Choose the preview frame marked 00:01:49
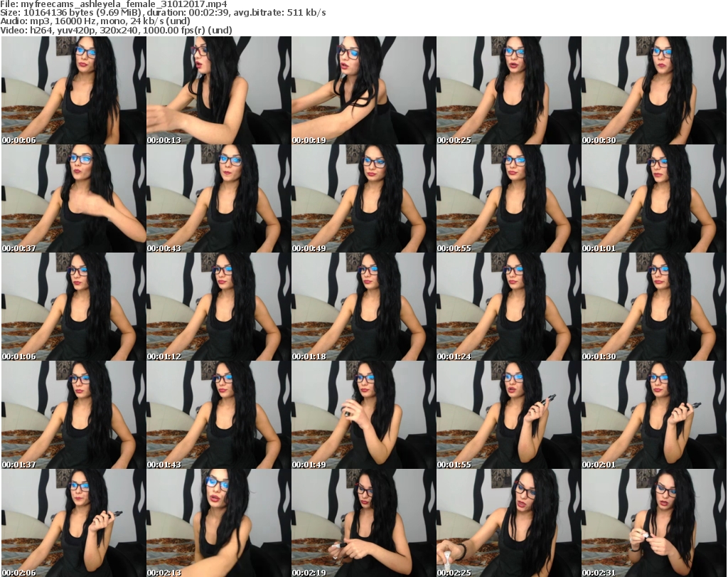 (364, 415)
